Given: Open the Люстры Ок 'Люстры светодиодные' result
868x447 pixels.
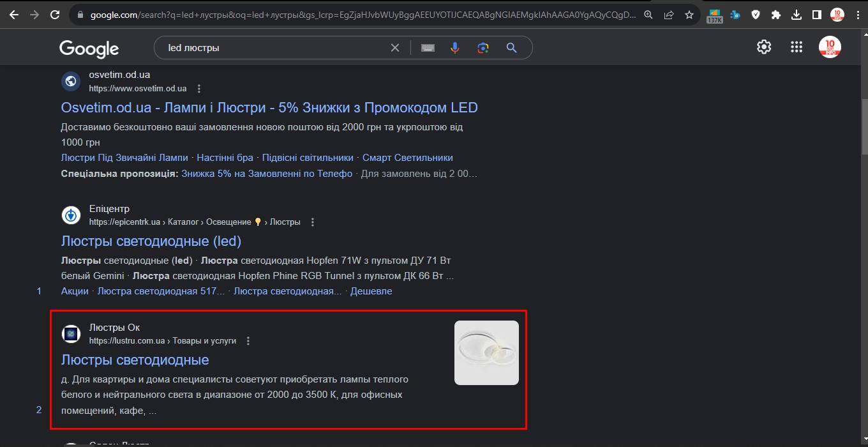Looking at the screenshot, I should click(x=135, y=360).
